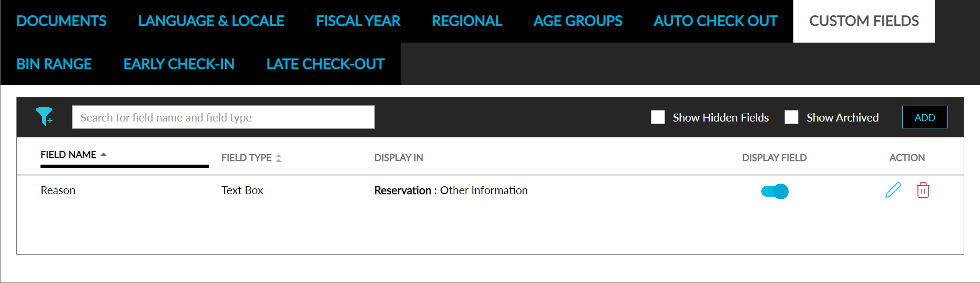Open the Late Check-Out tab
The width and height of the screenshot is (980, 283).
[325, 64]
